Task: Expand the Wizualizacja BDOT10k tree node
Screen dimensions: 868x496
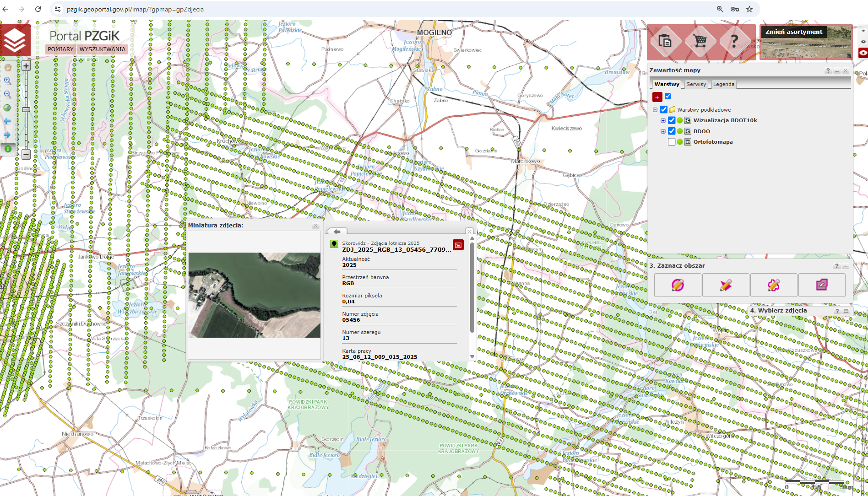Action: [x=663, y=120]
